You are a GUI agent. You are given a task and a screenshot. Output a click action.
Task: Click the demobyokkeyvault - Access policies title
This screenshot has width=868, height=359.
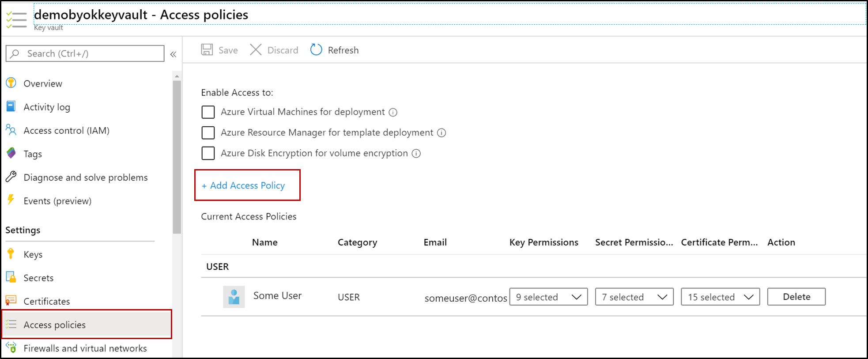pyautogui.click(x=141, y=15)
